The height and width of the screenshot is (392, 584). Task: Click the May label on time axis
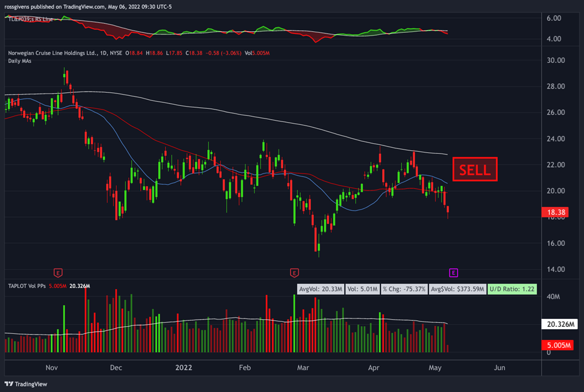click(435, 368)
